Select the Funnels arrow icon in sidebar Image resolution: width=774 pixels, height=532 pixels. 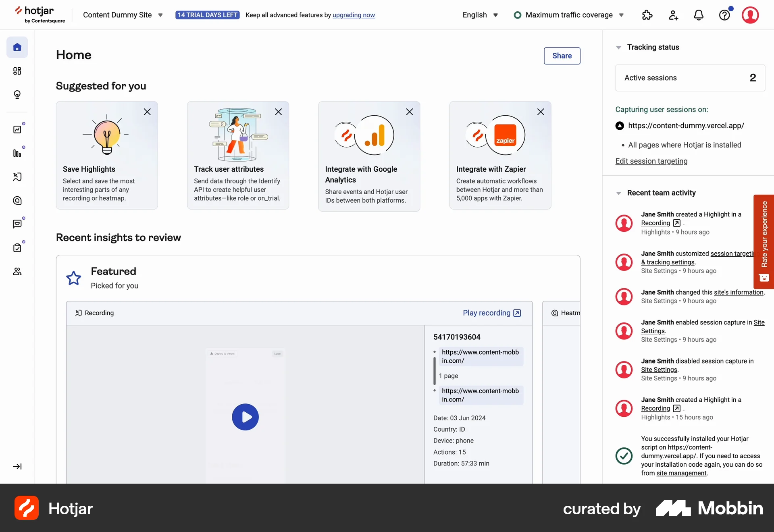pos(17,177)
